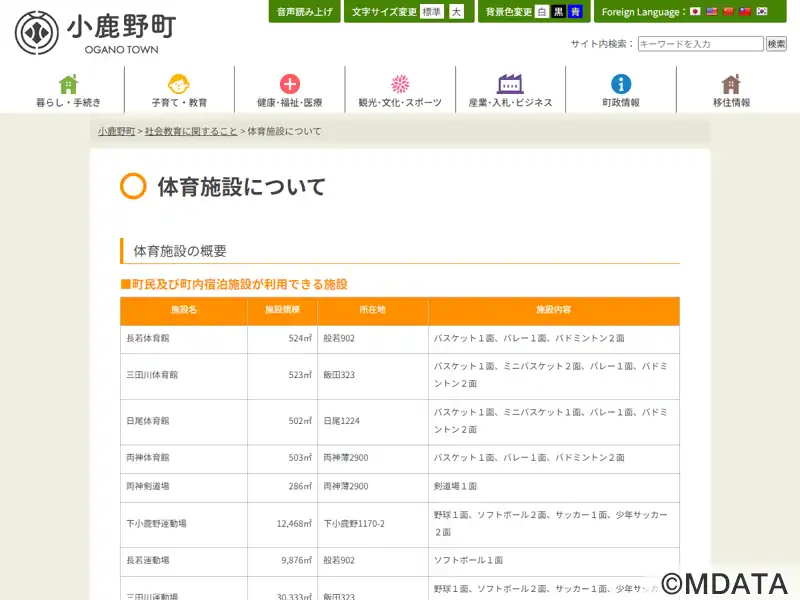The height and width of the screenshot is (600, 800).
Task: Click the Ogano Town logo emblem
Action: (x=37, y=33)
